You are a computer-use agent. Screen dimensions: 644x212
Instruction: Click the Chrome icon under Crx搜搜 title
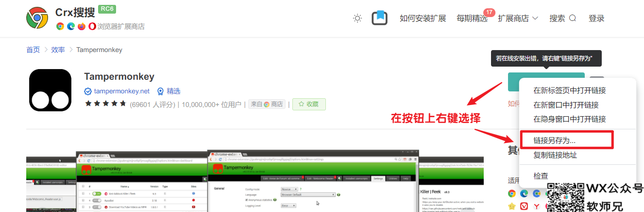coord(60,26)
